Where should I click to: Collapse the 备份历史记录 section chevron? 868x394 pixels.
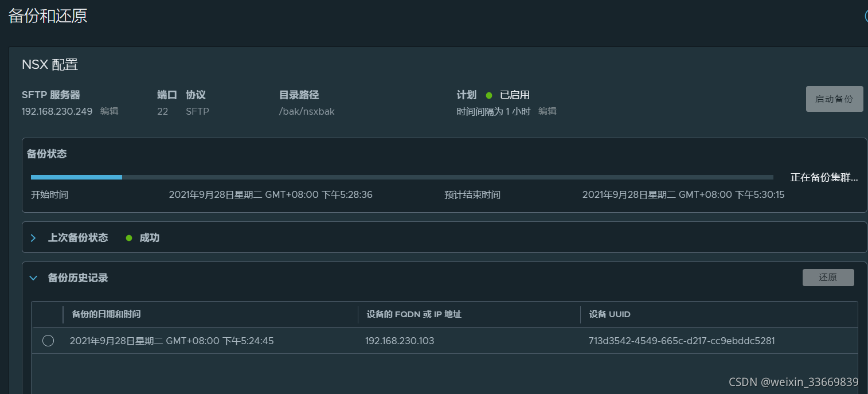(x=34, y=278)
